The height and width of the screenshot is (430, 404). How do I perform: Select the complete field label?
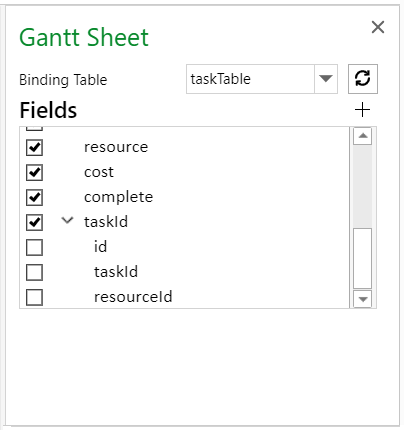119,197
